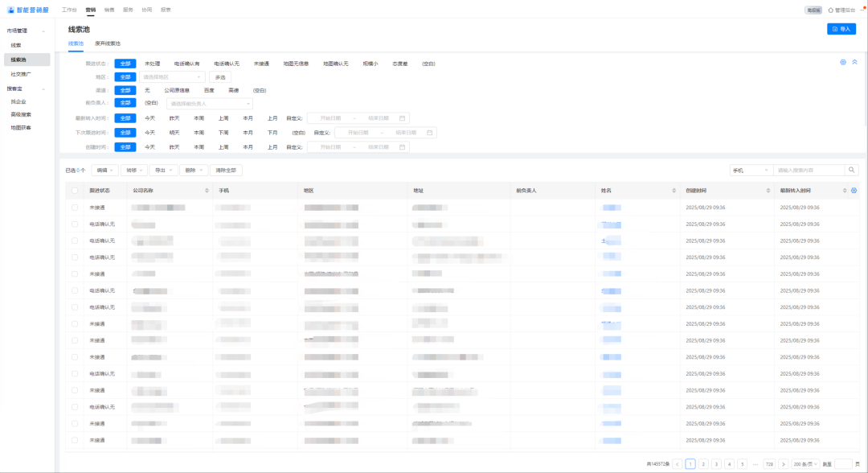Open the 协同 top menu
This screenshot has width=868, height=473.
click(147, 10)
